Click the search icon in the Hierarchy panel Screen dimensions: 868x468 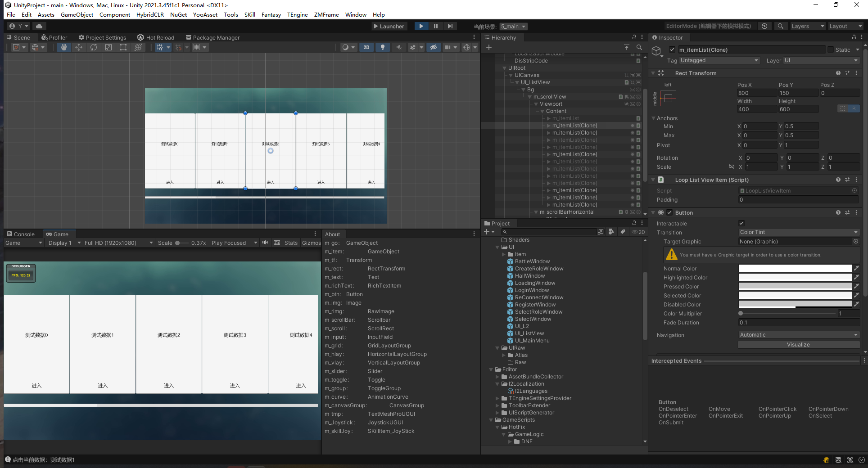pyautogui.click(x=639, y=47)
